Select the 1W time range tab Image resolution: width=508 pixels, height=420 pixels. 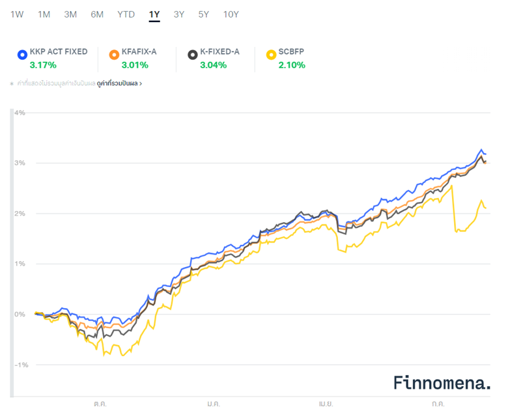point(17,14)
